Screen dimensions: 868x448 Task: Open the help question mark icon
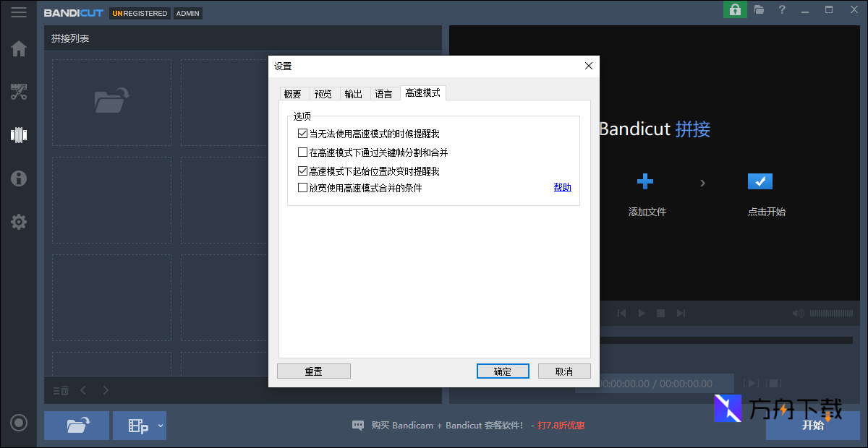pos(783,10)
